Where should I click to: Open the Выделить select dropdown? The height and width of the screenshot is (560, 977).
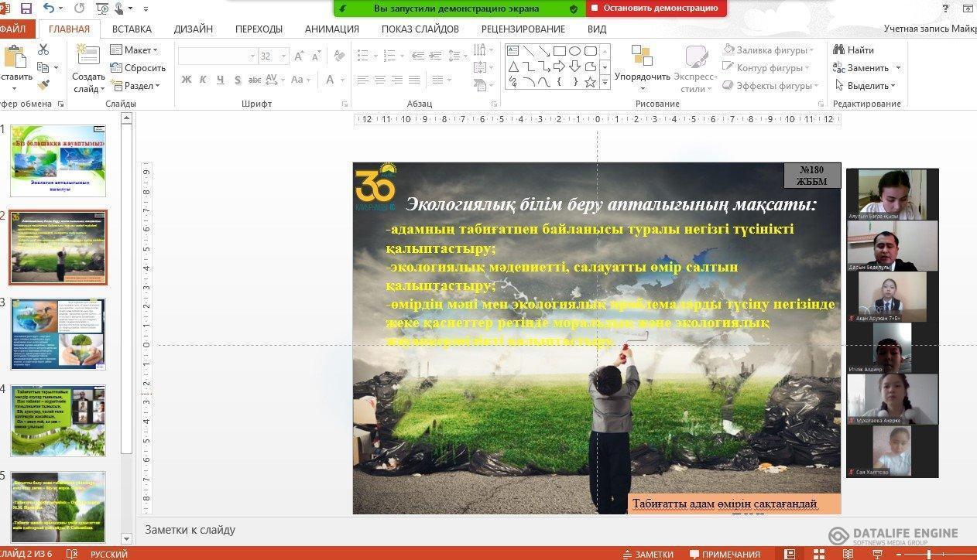point(865,86)
